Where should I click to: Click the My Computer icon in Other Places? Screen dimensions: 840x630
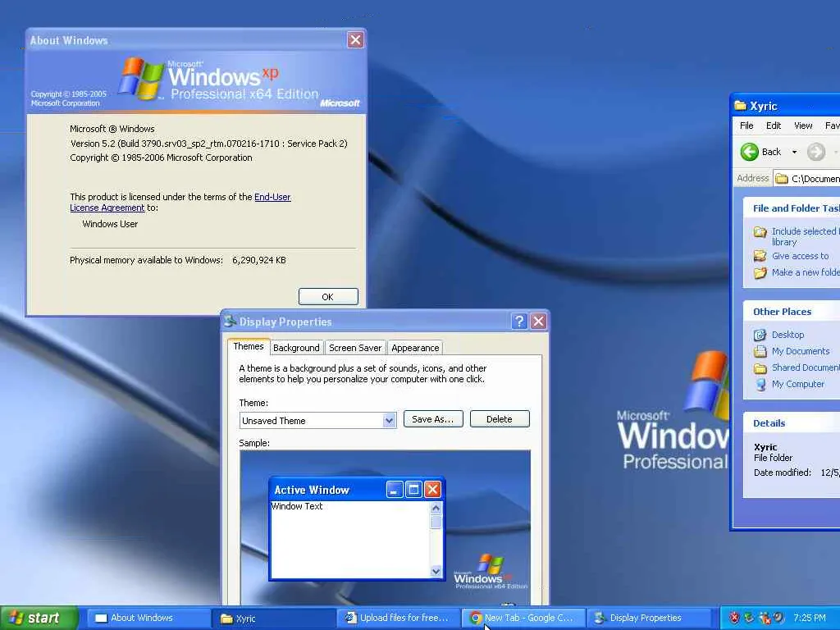click(760, 385)
